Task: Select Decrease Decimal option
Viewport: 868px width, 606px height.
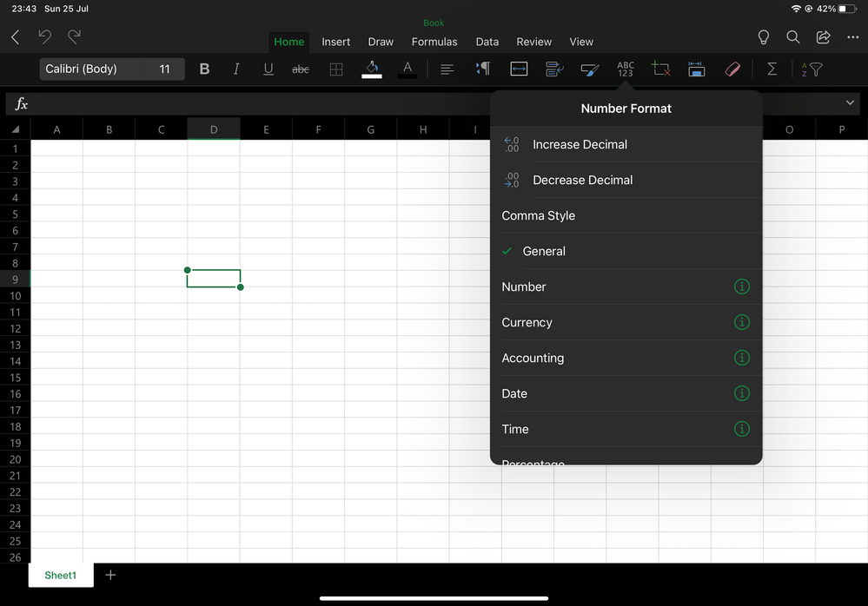Action: pyautogui.click(x=626, y=180)
